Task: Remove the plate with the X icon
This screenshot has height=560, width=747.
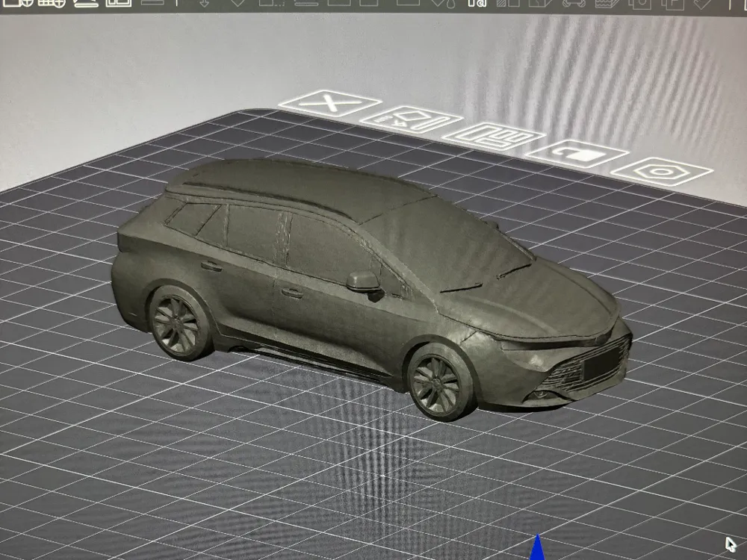Action: point(329,103)
